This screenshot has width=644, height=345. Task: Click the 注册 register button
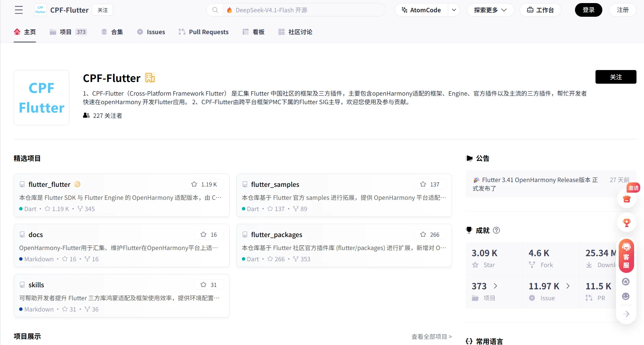click(622, 10)
